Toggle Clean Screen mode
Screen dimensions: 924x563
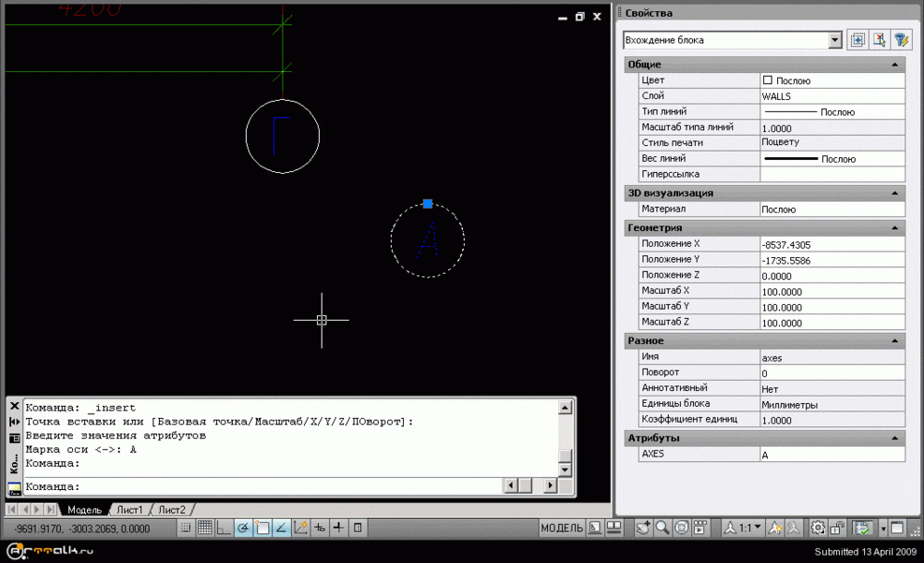pyautogui.click(x=897, y=528)
